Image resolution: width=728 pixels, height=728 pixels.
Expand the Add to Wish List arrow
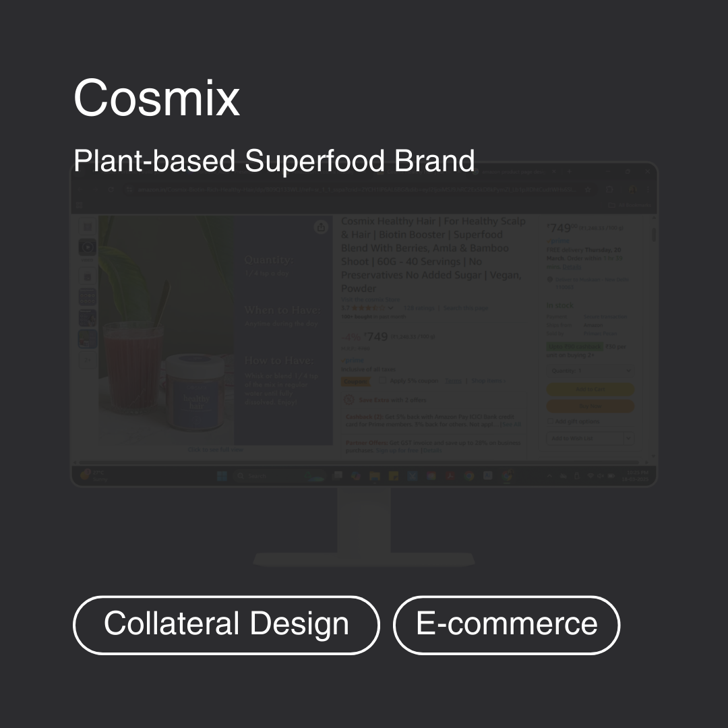(x=629, y=438)
